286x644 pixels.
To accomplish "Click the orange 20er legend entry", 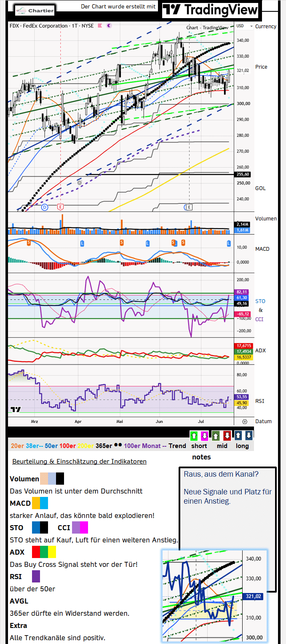I will [x=17, y=446].
